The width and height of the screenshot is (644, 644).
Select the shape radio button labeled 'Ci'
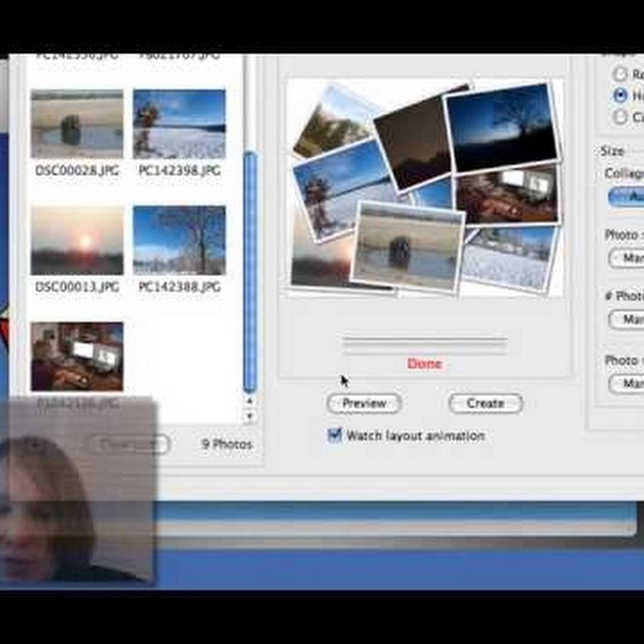[620, 117]
